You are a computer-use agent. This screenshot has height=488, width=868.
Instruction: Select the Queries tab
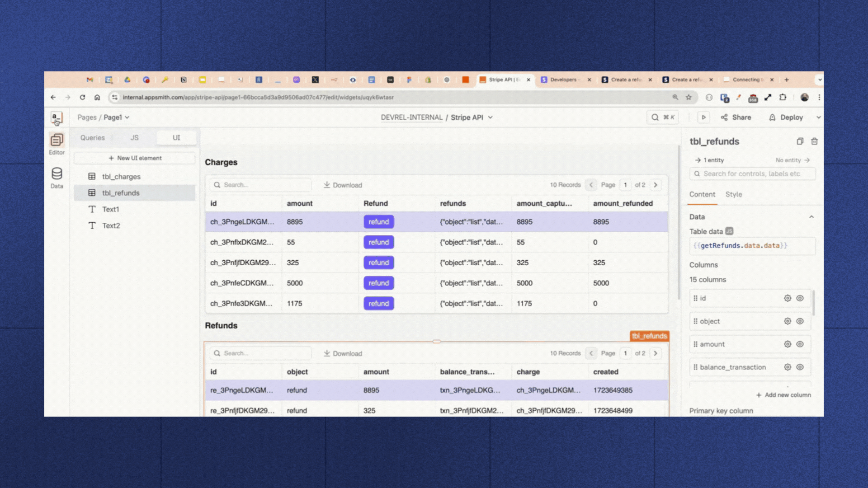pos(92,137)
